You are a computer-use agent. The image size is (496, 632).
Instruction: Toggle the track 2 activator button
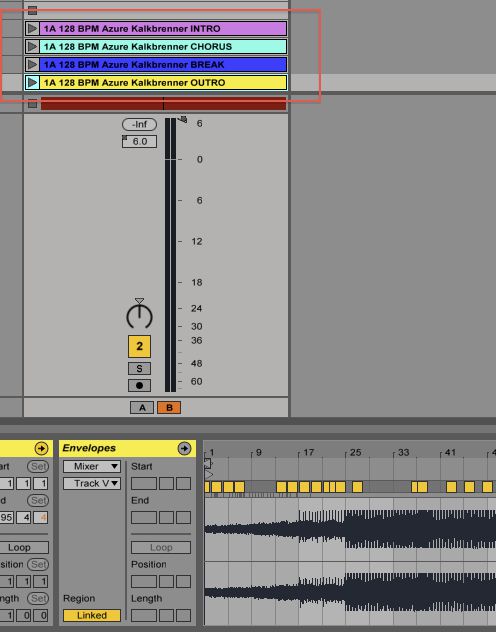click(x=139, y=346)
